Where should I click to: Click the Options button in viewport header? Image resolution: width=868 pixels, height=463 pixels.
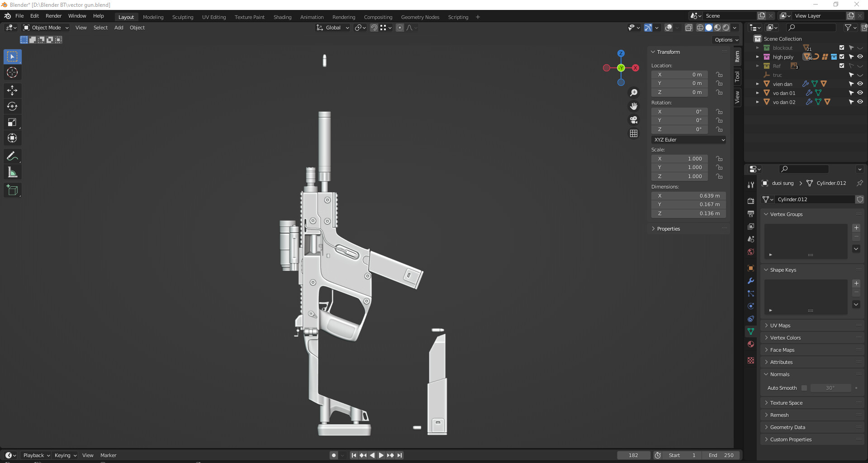pyautogui.click(x=726, y=40)
